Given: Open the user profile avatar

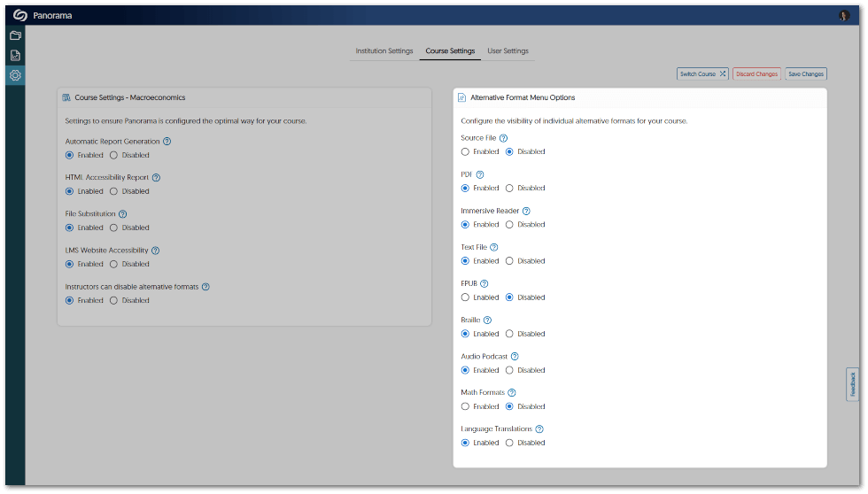Looking at the screenshot, I should (844, 15).
